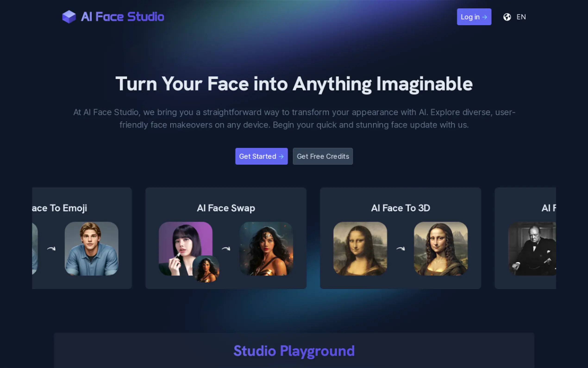The width and height of the screenshot is (588, 368).
Task: Open the globe language selector icon
Action: pos(507,17)
